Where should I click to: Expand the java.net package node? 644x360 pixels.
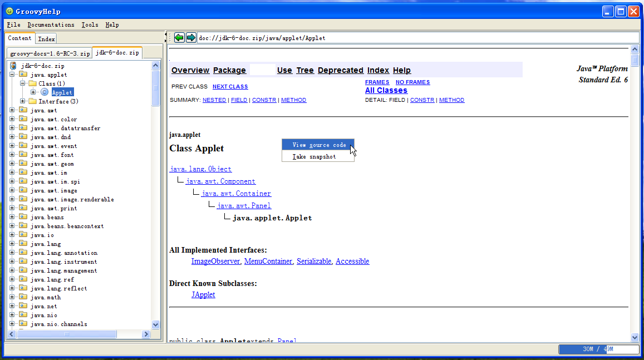coord(12,306)
